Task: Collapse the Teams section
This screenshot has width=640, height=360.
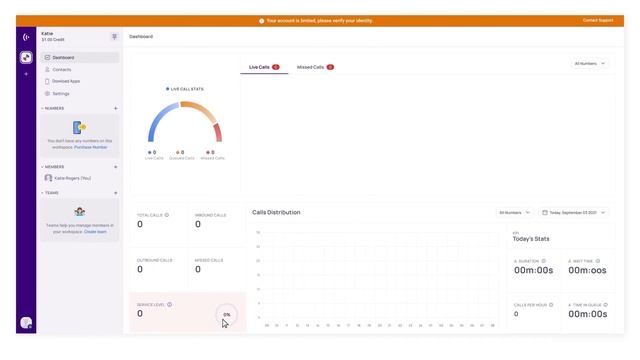Action: click(x=42, y=193)
